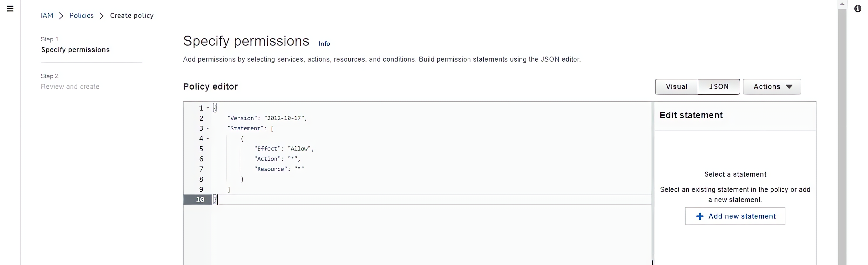Click the page scrollbar up arrow
The image size is (868, 265).
pyautogui.click(x=842, y=4)
